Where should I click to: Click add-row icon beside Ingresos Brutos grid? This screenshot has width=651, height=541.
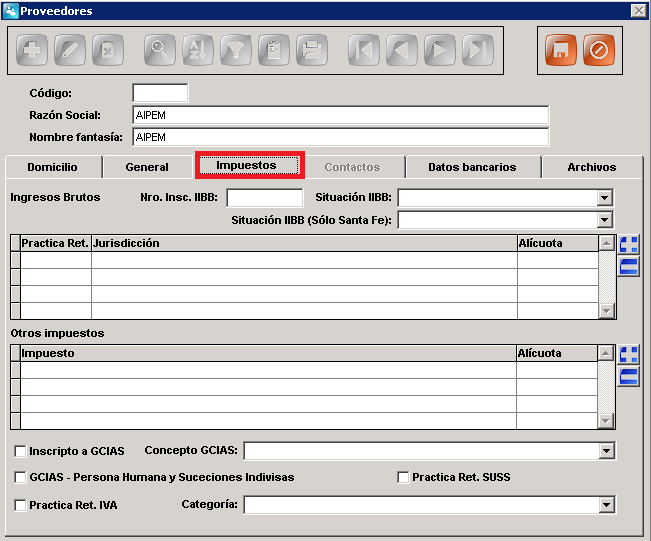[629, 245]
